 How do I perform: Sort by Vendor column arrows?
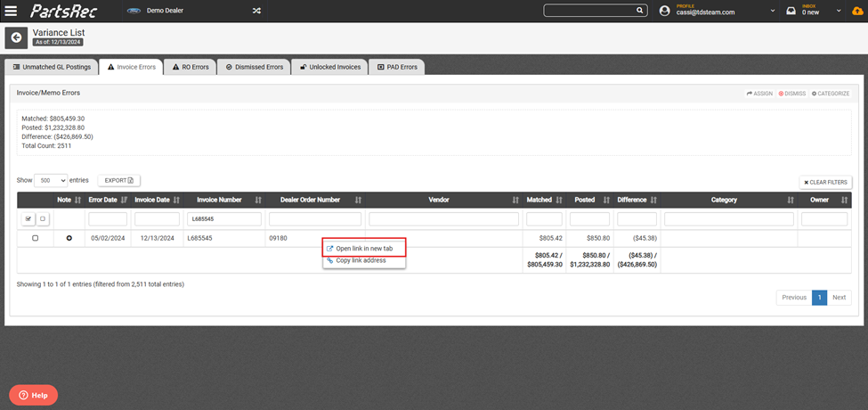515,200
